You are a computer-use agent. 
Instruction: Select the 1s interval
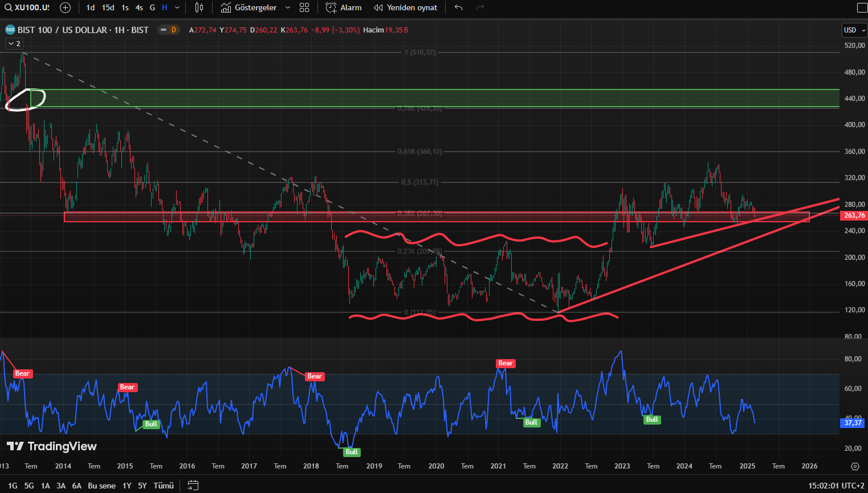[x=125, y=7]
